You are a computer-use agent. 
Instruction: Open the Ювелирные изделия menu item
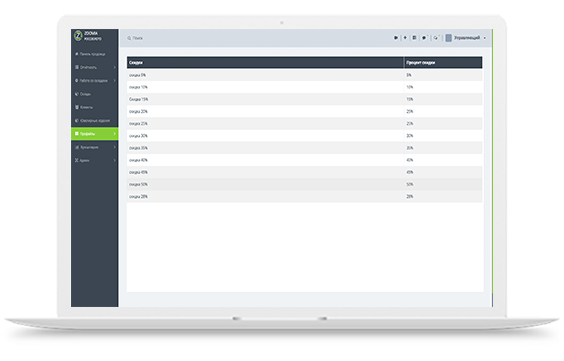pyautogui.click(x=94, y=120)
